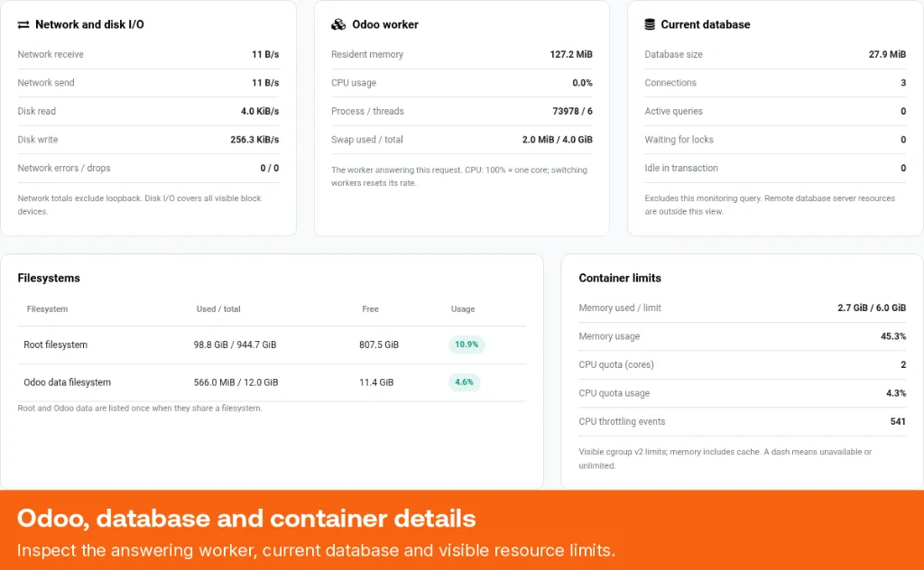Click the CPU quota usage value 4.3%

[x=896, y=392]
